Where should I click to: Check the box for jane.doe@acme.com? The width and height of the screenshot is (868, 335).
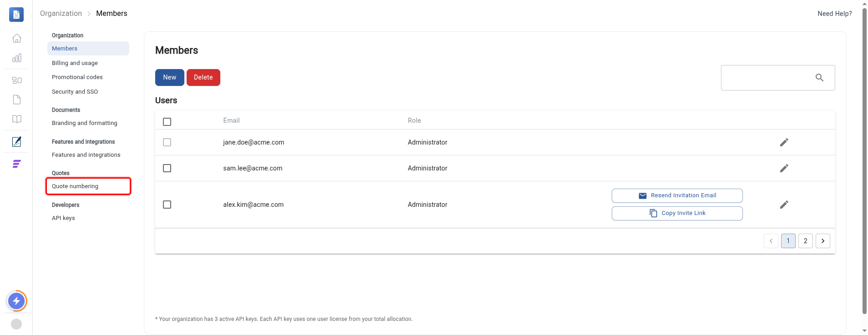[167, 142]
